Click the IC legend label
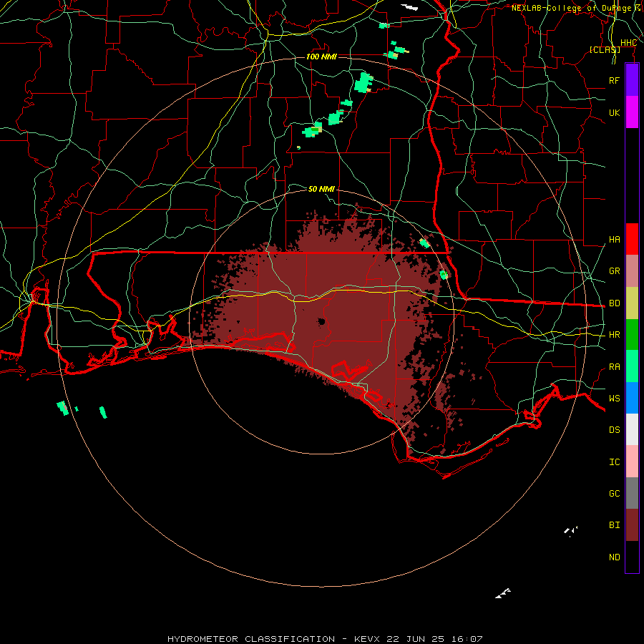The height and width of the screenshot is (644, 644). point(615,462)
